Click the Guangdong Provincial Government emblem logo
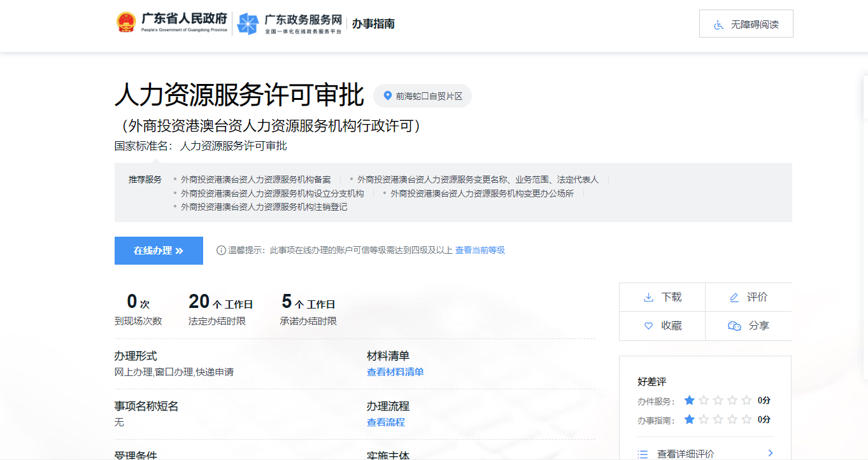The width and height of the screenshot is (868, 460). point(126,21)
